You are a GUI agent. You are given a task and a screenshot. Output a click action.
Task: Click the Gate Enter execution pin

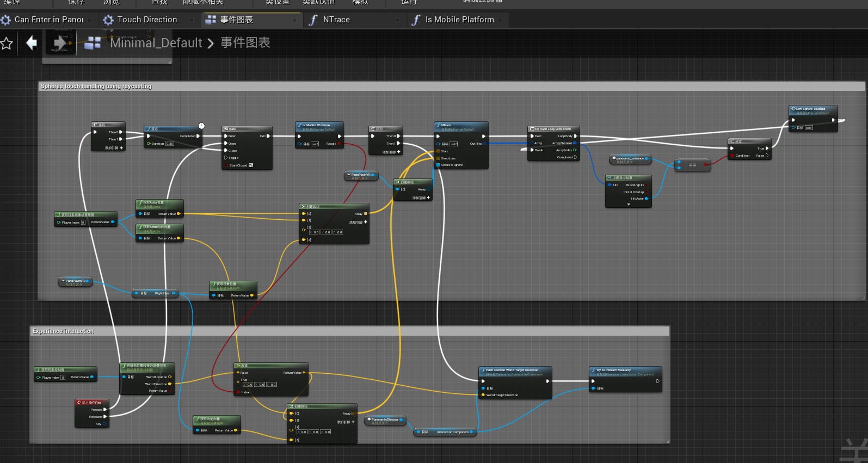(x=226, y=136)
